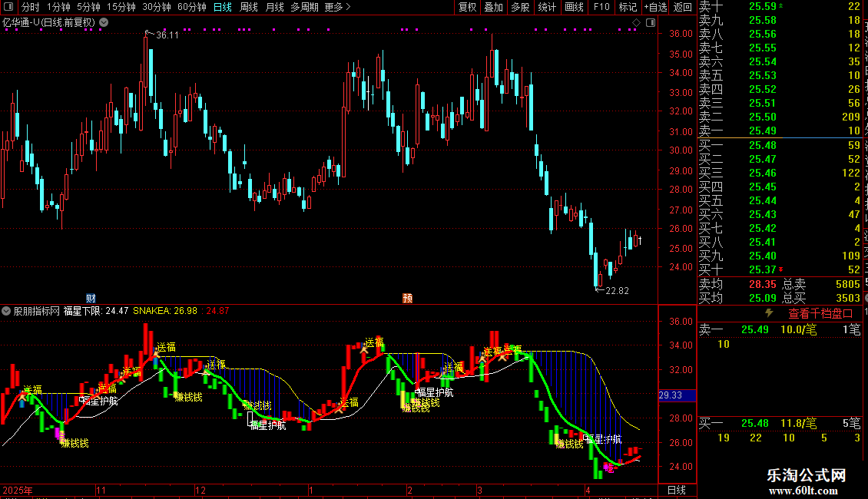Open the 多股 multi-stock view
Image resolution: width=868 pixels, height=499 pixels.
(x=520, y=7)
